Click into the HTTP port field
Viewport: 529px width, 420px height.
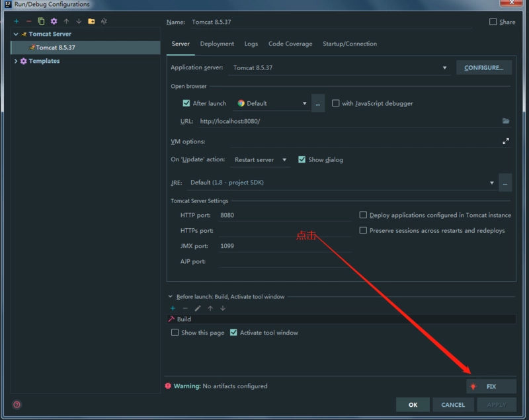pos(284,215)
